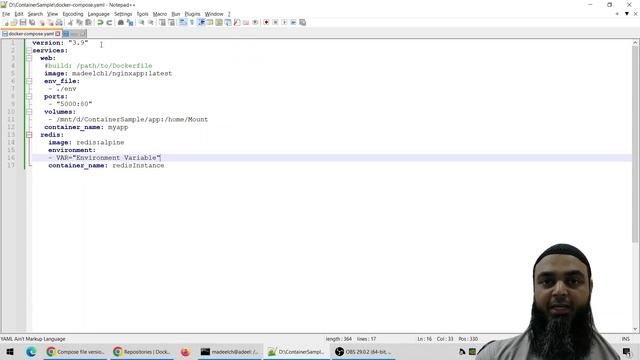Toggle Word wrap in the toolbar
Image resolution: width=640 pixels, height=360 pixels.
(183, 22)
